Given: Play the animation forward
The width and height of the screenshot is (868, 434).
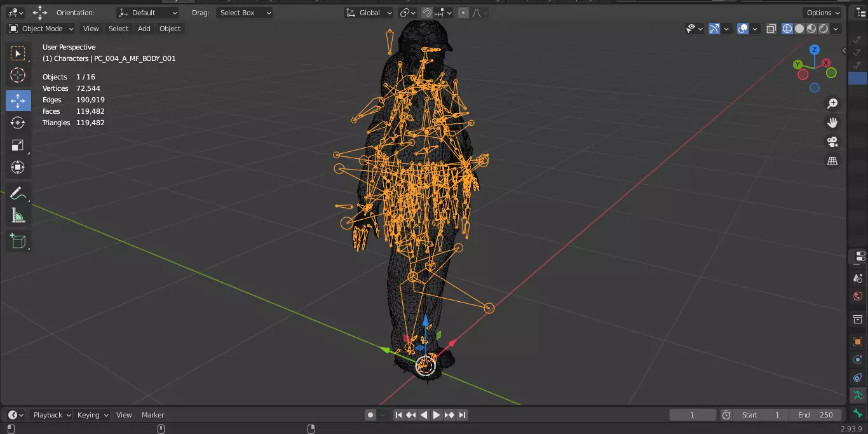Looking at the screenshot, I should click(437, 415).
